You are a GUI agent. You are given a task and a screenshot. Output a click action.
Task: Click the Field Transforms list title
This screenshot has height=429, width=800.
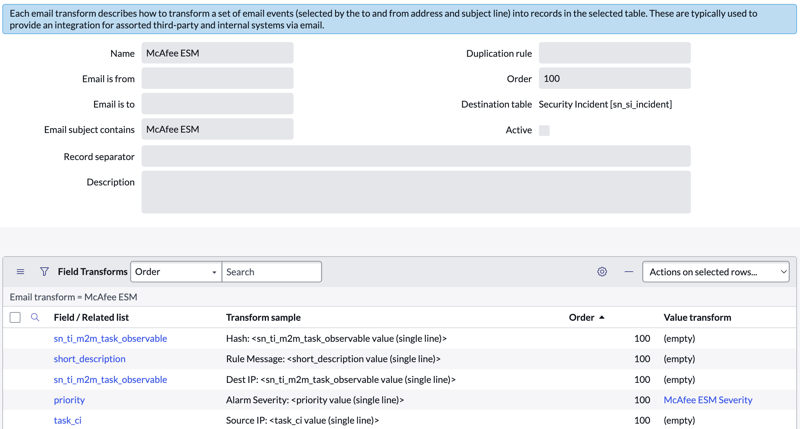[92, 272]
